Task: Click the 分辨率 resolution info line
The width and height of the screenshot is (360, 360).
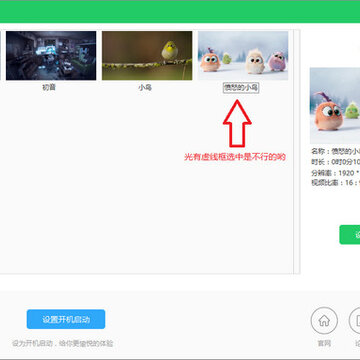Action: pos(336,173)
